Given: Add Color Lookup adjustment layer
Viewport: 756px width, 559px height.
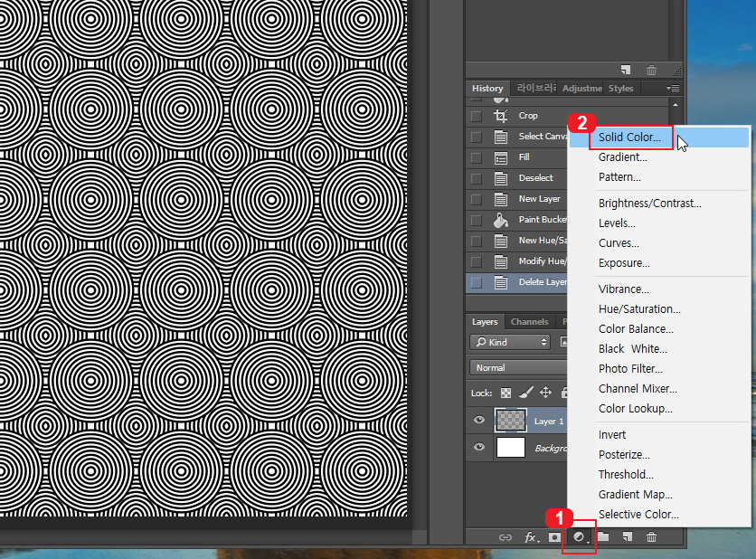Looking at the screenshot, I should pos(659,409).
